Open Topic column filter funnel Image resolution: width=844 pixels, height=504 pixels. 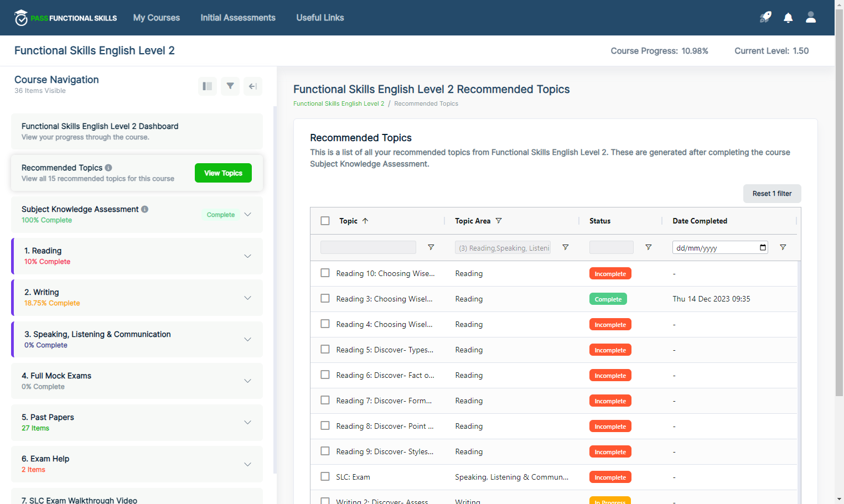(431, 247)
